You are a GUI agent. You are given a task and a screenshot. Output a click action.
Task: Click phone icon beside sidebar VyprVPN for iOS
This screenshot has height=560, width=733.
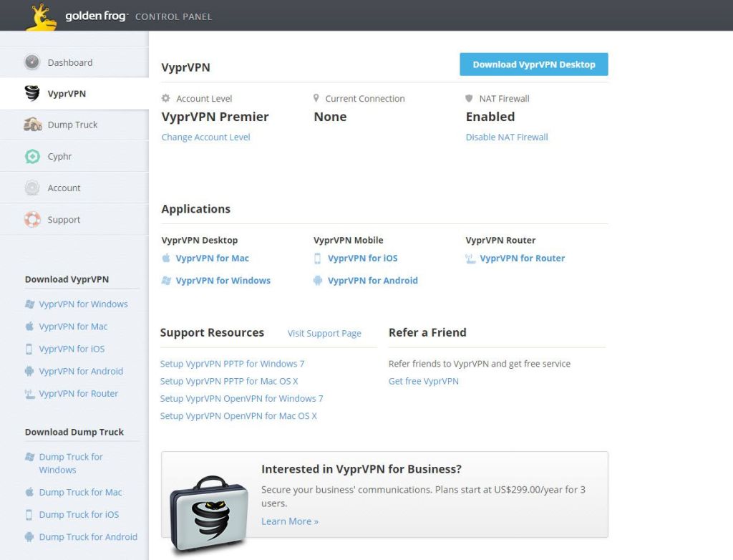click(x=29, y=349)
